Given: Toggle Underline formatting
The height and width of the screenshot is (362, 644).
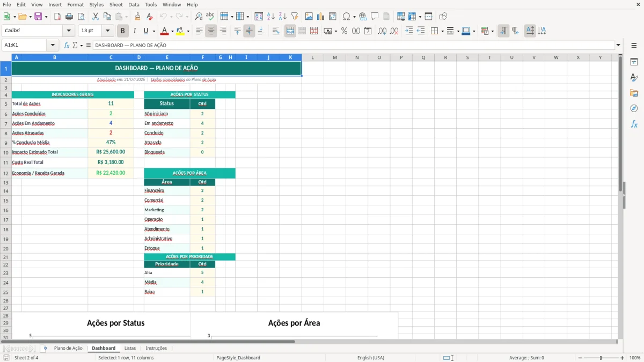Looking at the screenshot, I should coord(145,31).
